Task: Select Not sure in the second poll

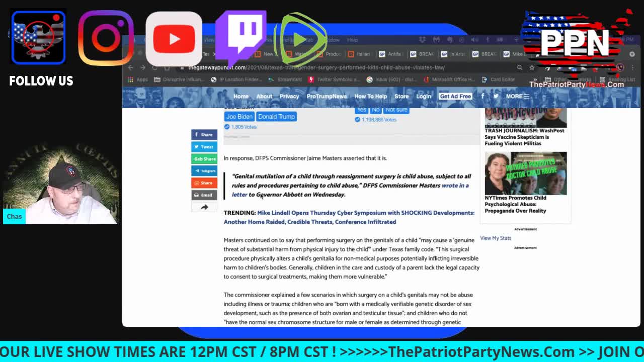Action: click(x=396, y=110)
